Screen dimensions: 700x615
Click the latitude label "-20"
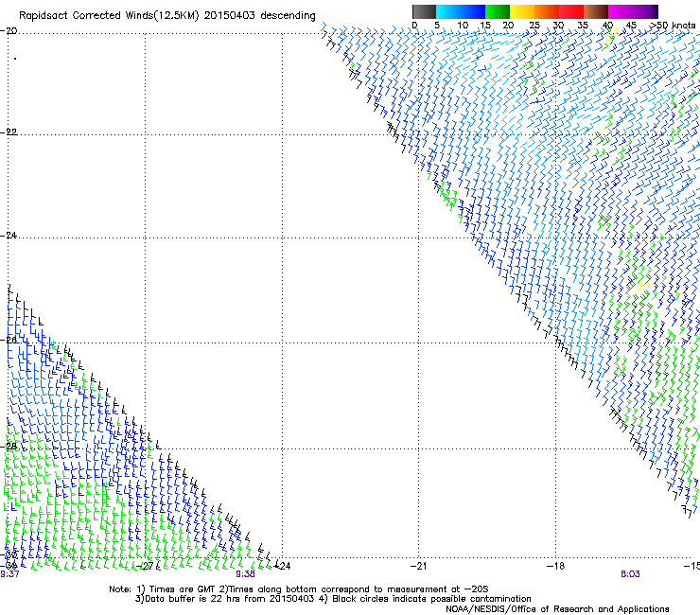click(9, 31)
